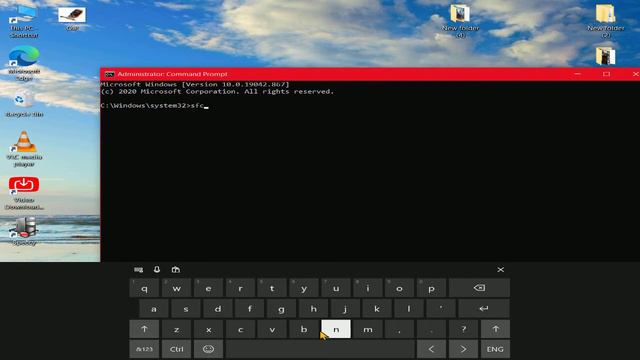This screenshot has width=640, height=360.
Task: Open the clipboard icon on keyboard toolbar
Action: [176, 269]
